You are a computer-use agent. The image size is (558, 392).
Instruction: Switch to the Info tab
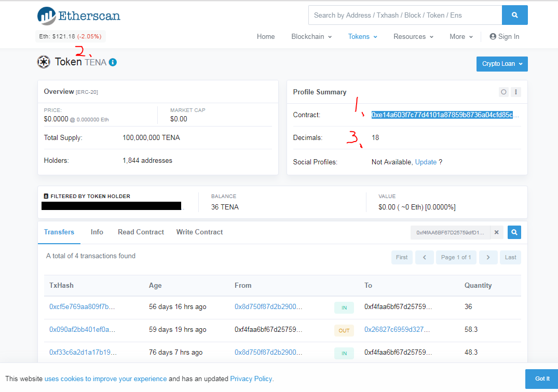pyautogui.click(x=97, y=232)
